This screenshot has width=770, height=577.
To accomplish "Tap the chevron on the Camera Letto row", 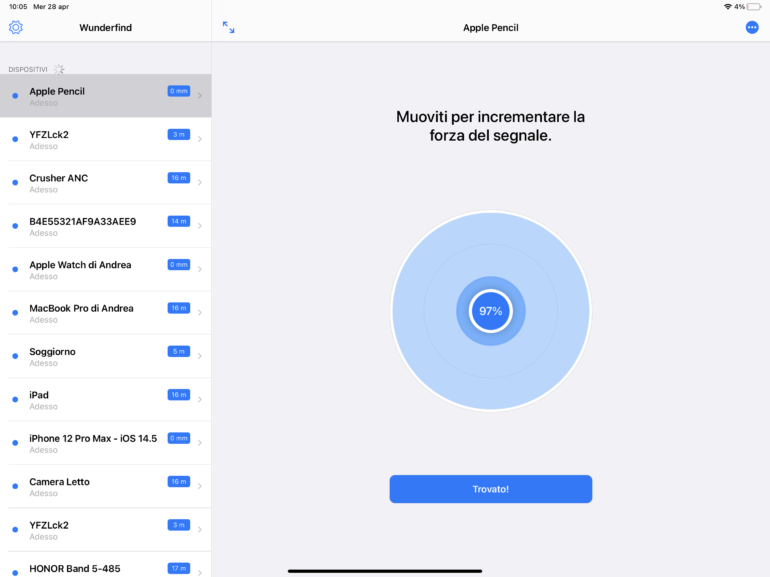I will coord(200,486).
